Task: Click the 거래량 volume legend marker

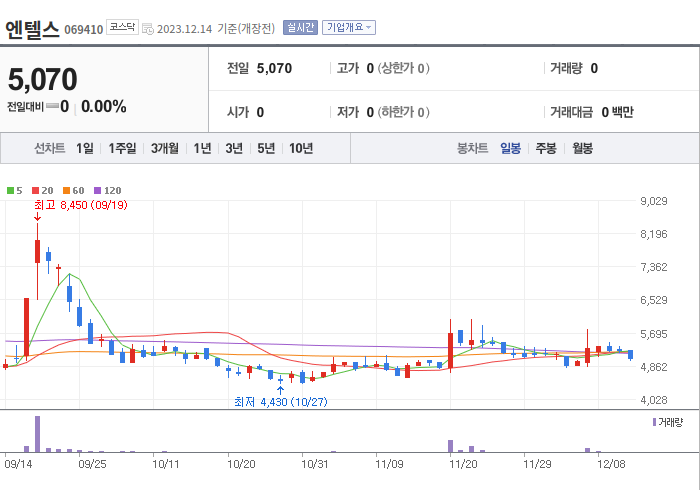Action: (x=654, y=422)
